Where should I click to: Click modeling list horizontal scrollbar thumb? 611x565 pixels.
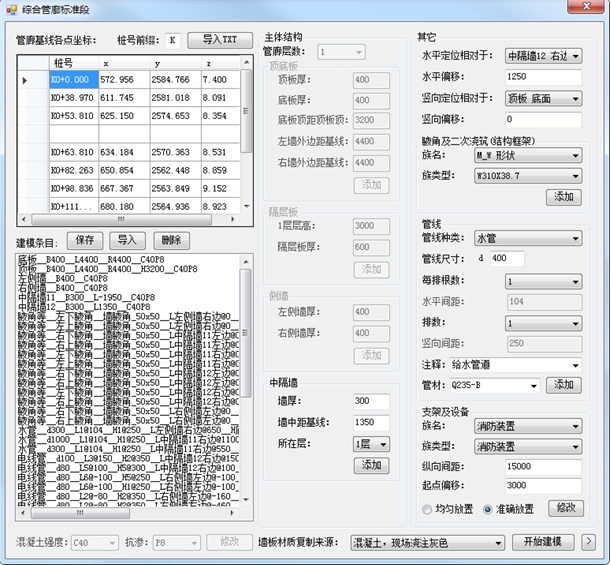point(80,513)
